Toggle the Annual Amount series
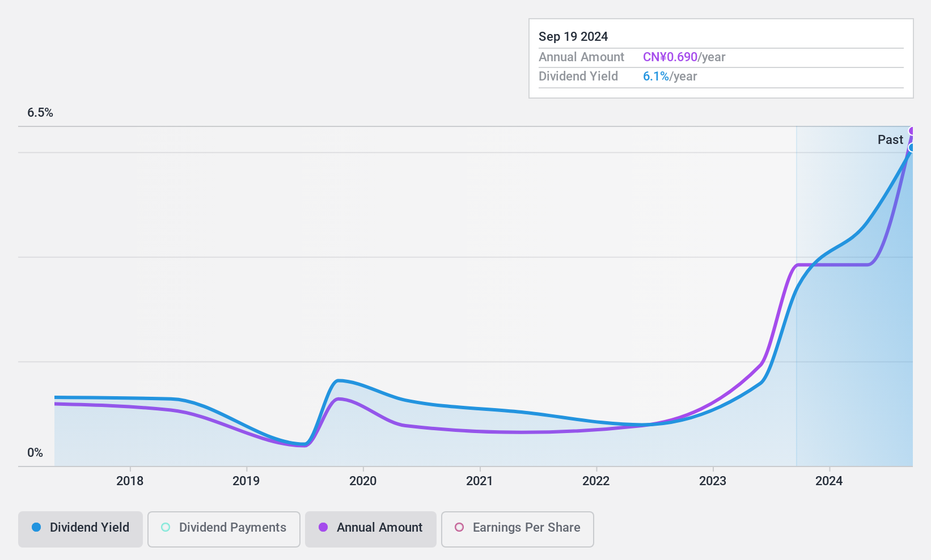This screenshot has width=931, height=560. click(370, 529)
